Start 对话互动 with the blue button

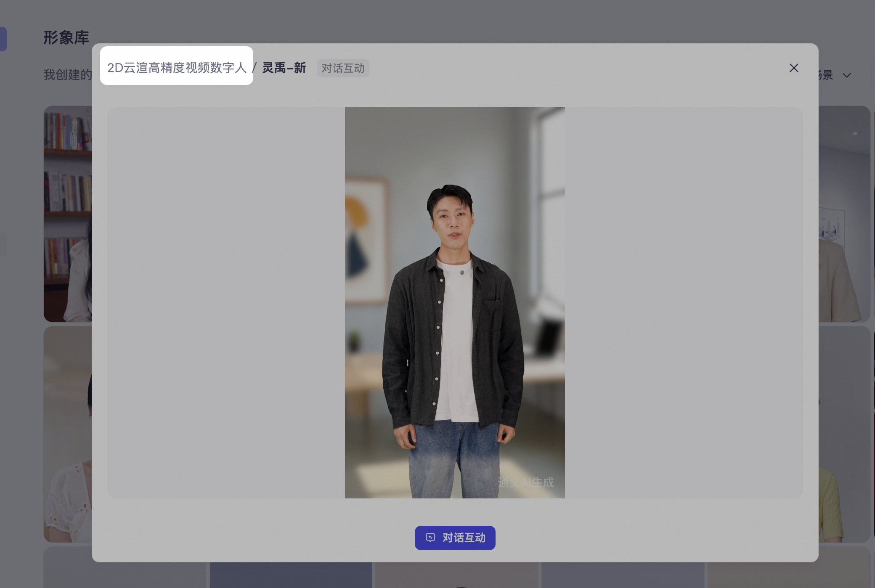[455, 538]
